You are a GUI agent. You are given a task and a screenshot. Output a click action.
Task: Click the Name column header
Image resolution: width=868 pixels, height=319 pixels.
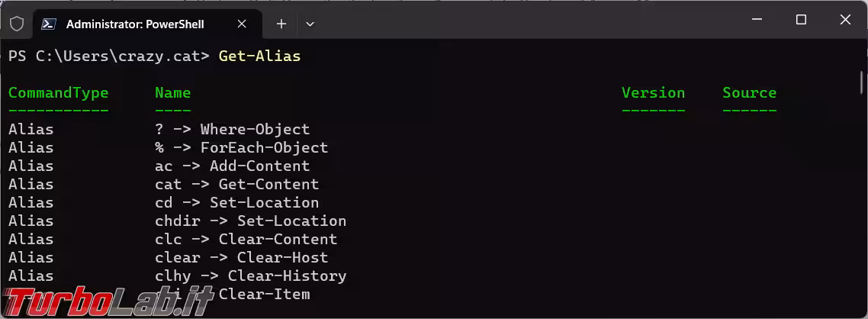click(172, 92)
